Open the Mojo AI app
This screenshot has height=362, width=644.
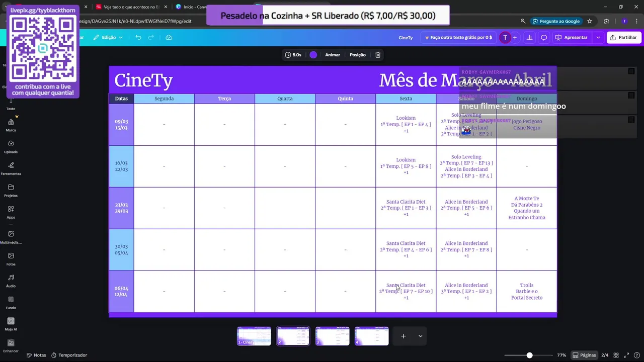pos(11,324)
